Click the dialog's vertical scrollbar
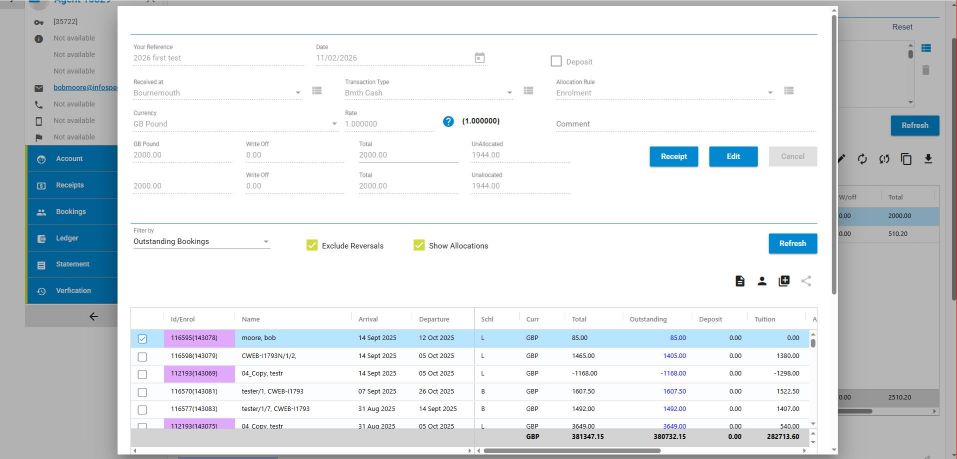 834,153
